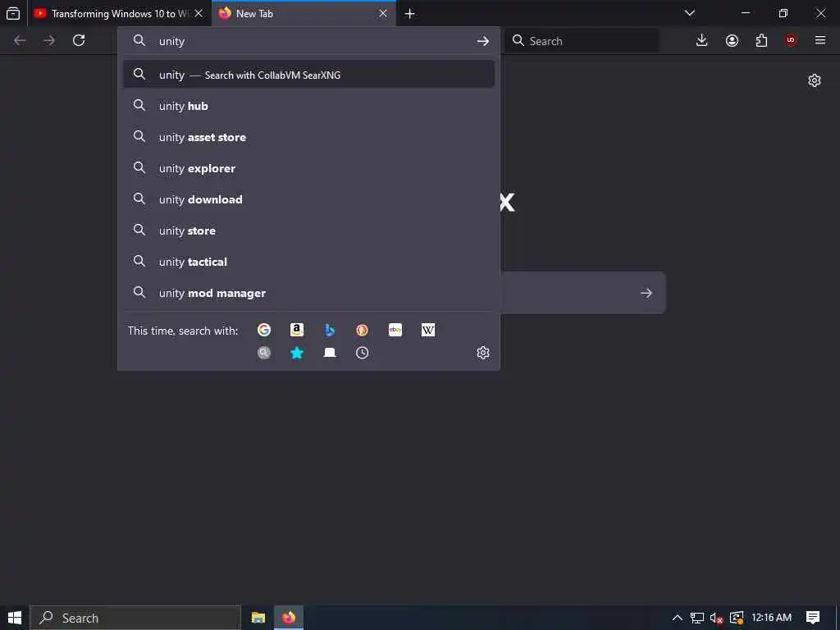The height and width of the screenshot is (630, 840).
Task: Open File Explorer from taskbar
Action: click(258, 618)
